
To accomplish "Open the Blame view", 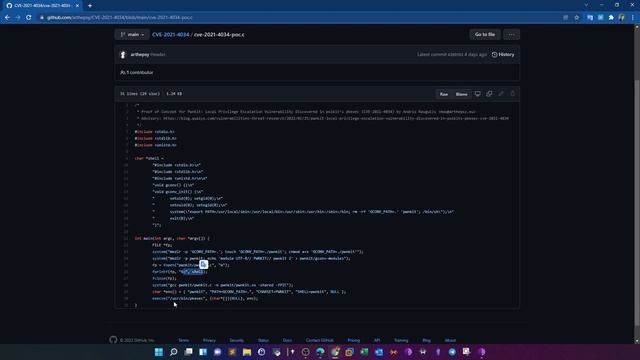I will [462, 94].
